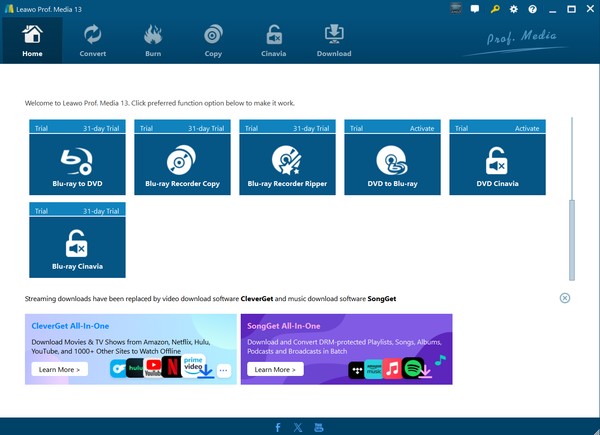The width and height of the screenshot is (600, 435).
Task: Open the Burn tab
Action: click(153, 41)
